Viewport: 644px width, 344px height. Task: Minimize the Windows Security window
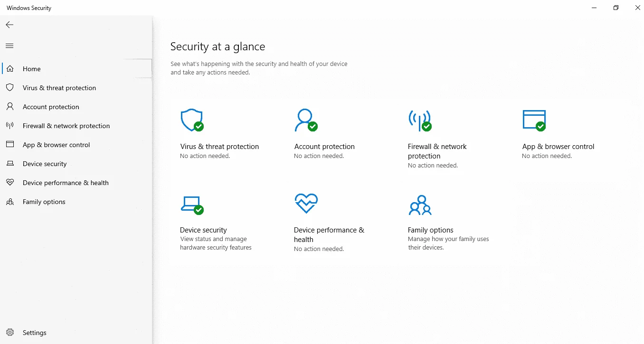595,8
